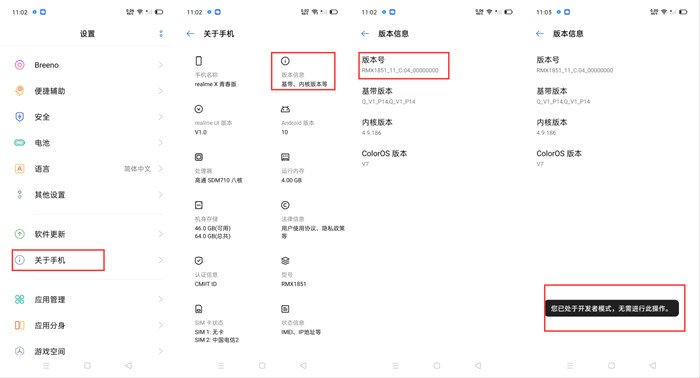Open 版本信息 tile in 关于手机
The height and width of the screenshot is (378, 700).
coord(303,71)
